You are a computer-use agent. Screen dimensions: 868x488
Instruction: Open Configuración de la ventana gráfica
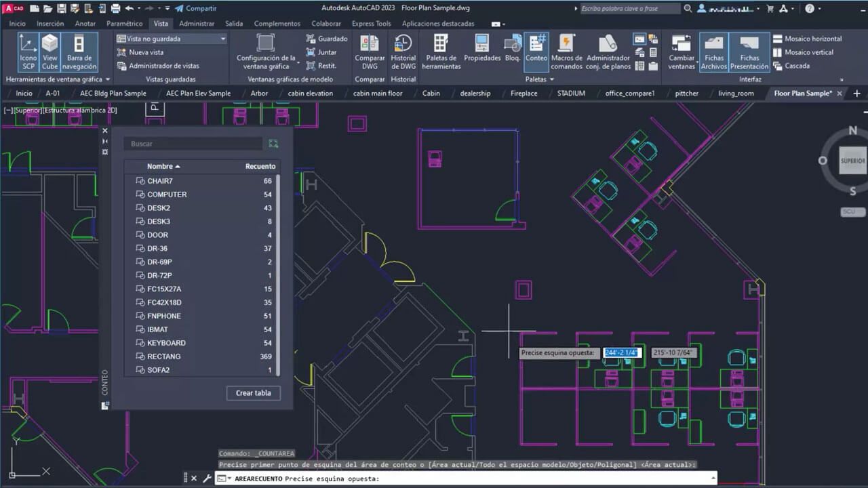(x=266, y=52)
